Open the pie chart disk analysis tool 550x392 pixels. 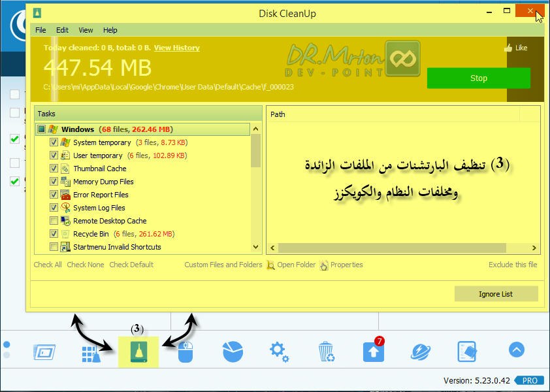pyautogui.click(x=233, y=351)
